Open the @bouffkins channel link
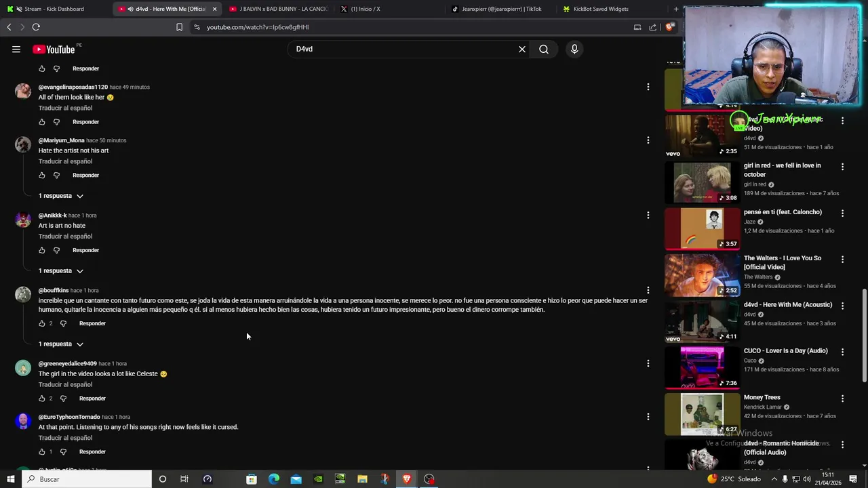The width and height of the screenshot is (868, 488). (x=54, y=290)
